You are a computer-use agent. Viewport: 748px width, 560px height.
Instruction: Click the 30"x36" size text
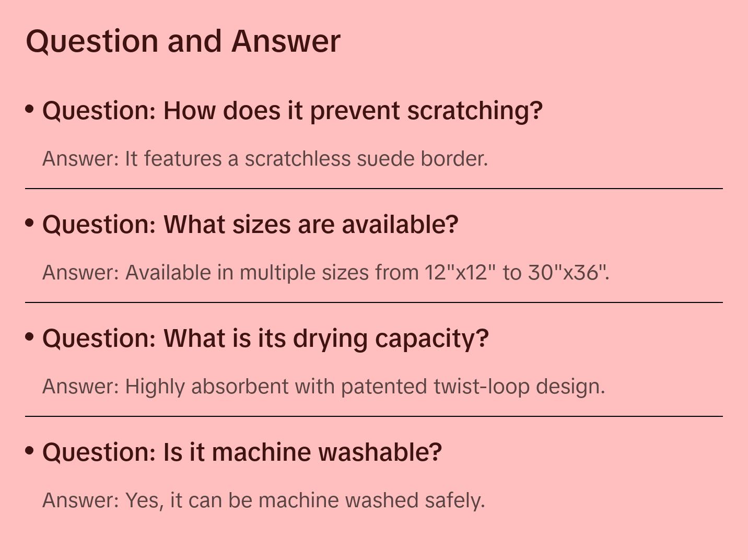coord(567,273)
